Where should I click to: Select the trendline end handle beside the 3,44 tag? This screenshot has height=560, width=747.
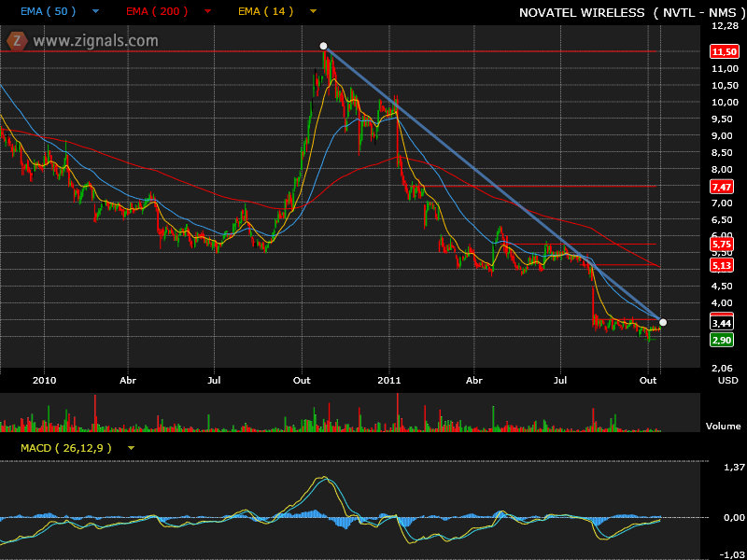point(663,322)
